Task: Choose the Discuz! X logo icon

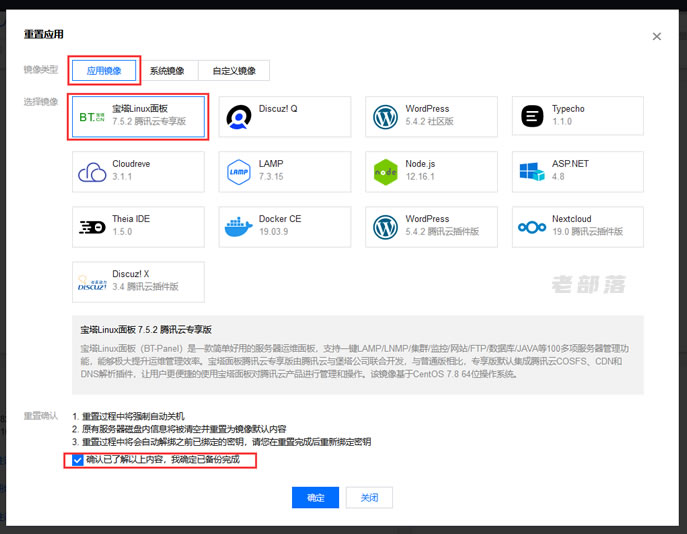Action: pos(92,283)
